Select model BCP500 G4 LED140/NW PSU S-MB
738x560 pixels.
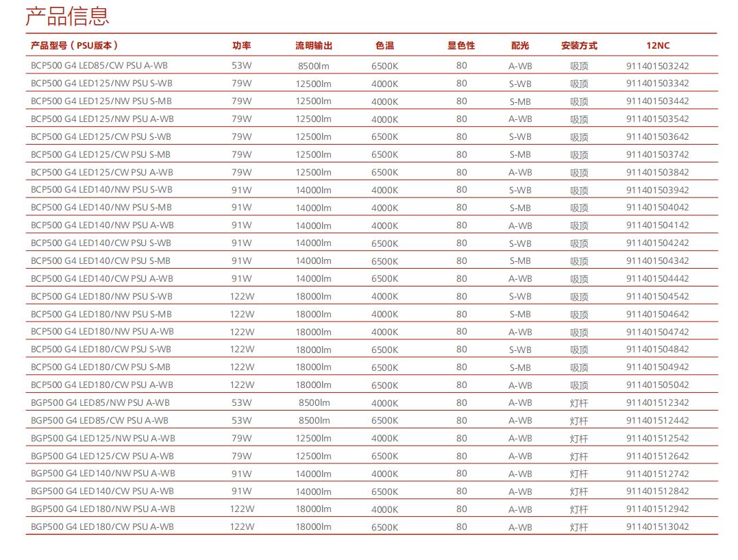click(101, 208)
